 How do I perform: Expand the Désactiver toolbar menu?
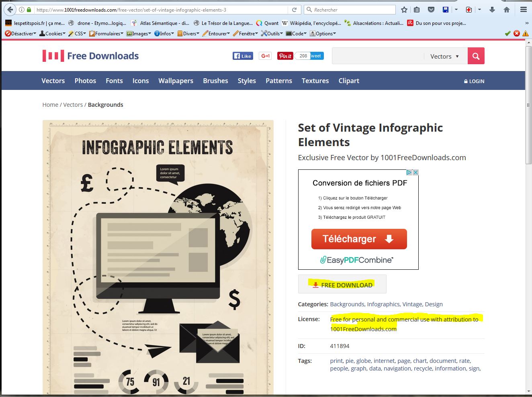21,34
